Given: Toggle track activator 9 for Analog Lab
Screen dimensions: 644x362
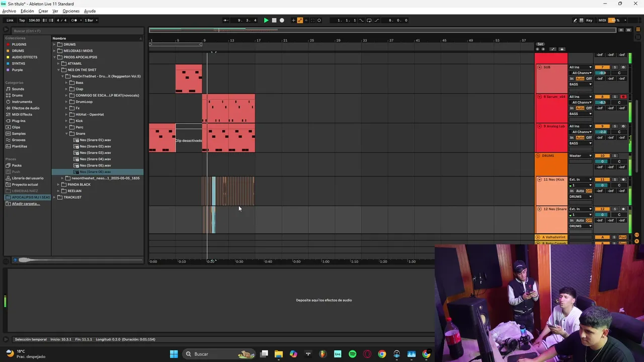Looking at the screenshot, I should click(602, 126).
